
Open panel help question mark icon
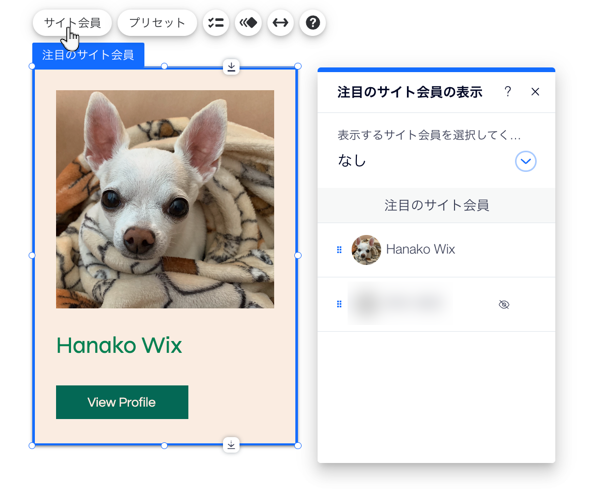508,92
